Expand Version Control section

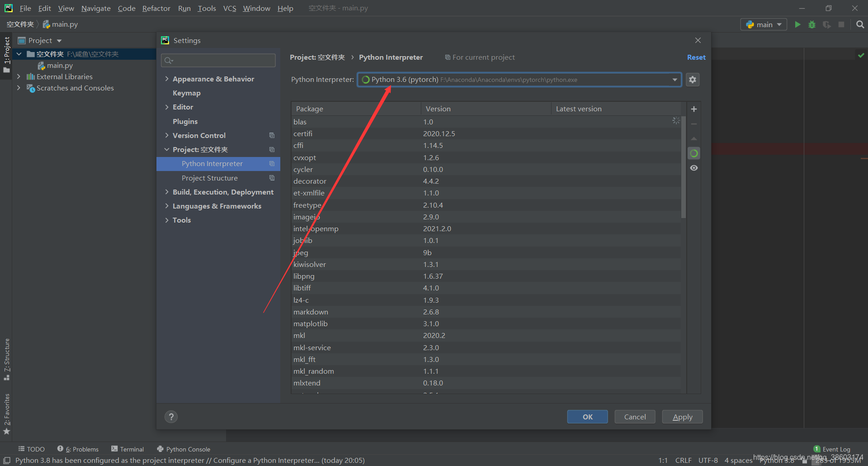[x=167, y=135]
